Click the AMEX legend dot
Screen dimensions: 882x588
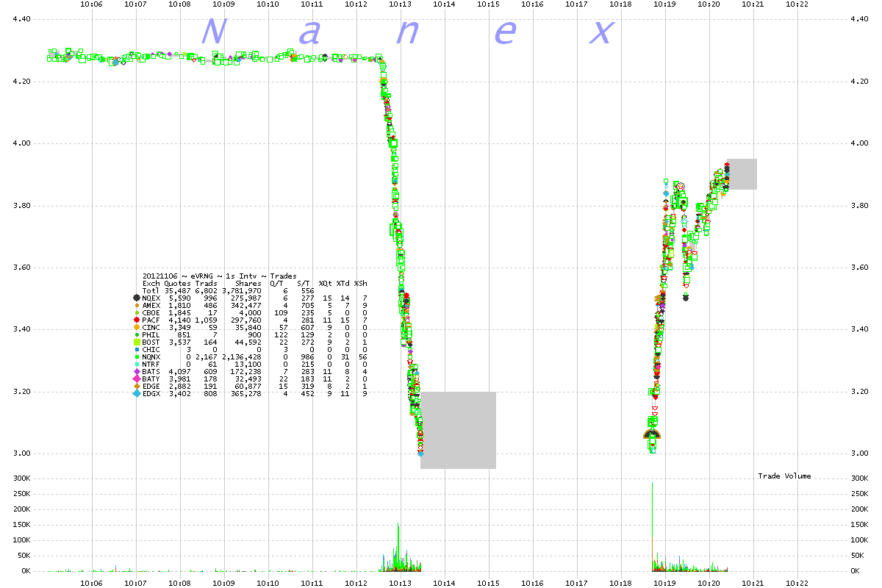coord(137,305)
